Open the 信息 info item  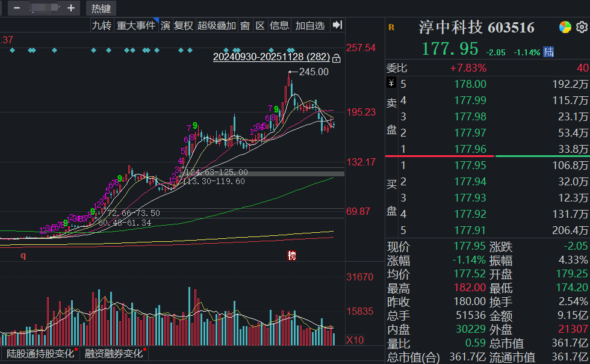[279, 25]
